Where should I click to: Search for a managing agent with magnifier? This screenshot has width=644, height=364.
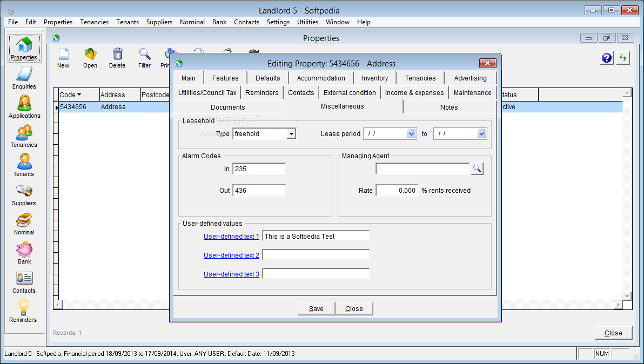[477, 168]
